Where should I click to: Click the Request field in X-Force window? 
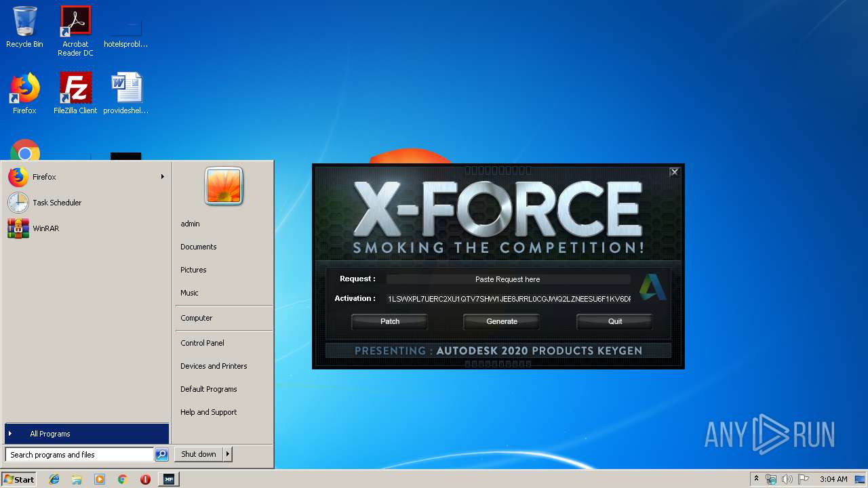508,279
